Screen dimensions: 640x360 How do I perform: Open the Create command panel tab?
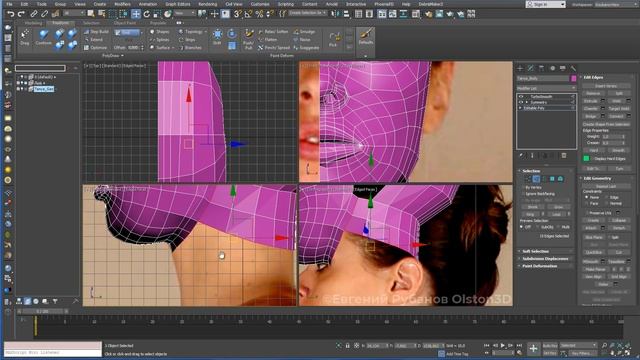520,68
